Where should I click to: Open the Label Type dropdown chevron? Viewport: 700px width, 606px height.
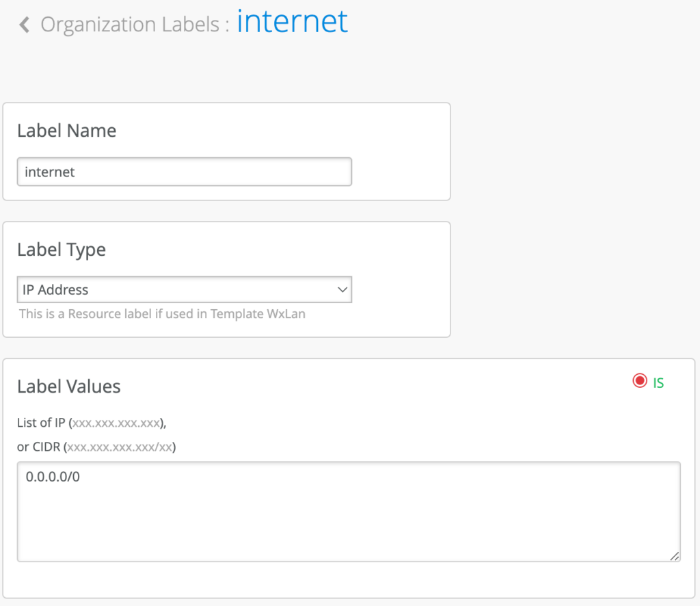point(342,289)
